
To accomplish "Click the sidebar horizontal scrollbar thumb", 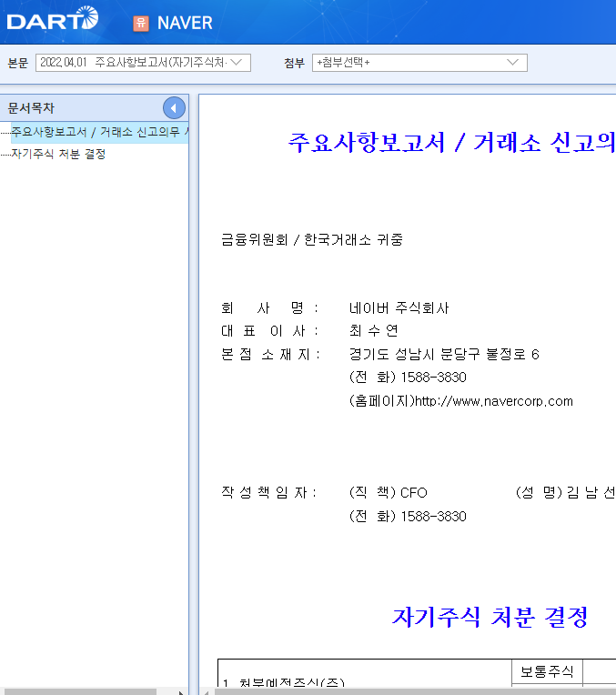I will point(78,692).
